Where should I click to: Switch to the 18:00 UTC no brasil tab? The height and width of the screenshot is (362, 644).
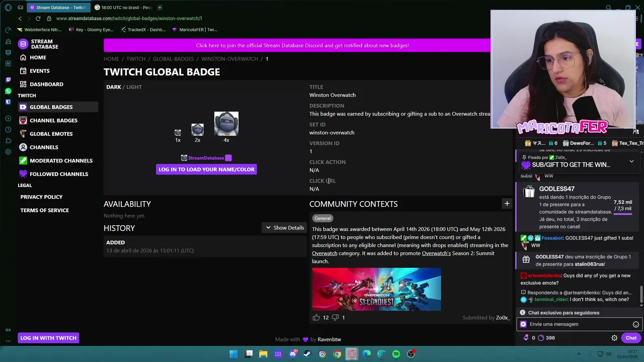point(123,8)
